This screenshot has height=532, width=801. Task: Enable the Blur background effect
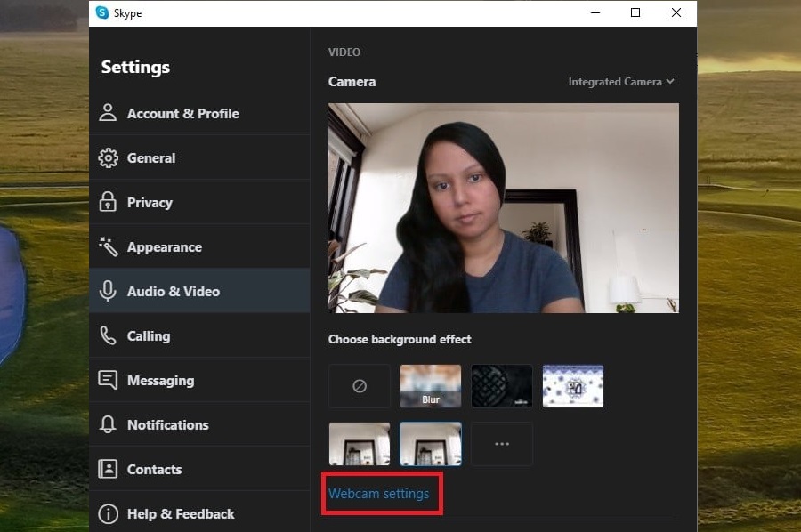[430, 385]
